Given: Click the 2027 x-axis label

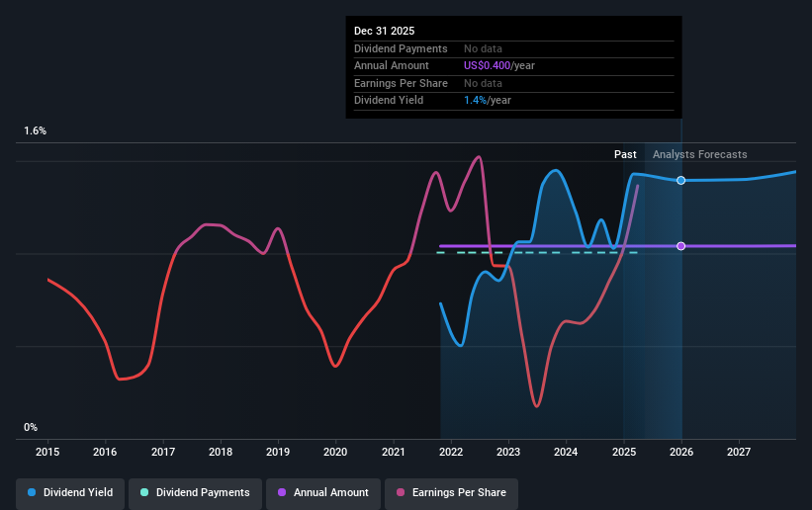Looking at the screenshot, I should tap(739, 452).
